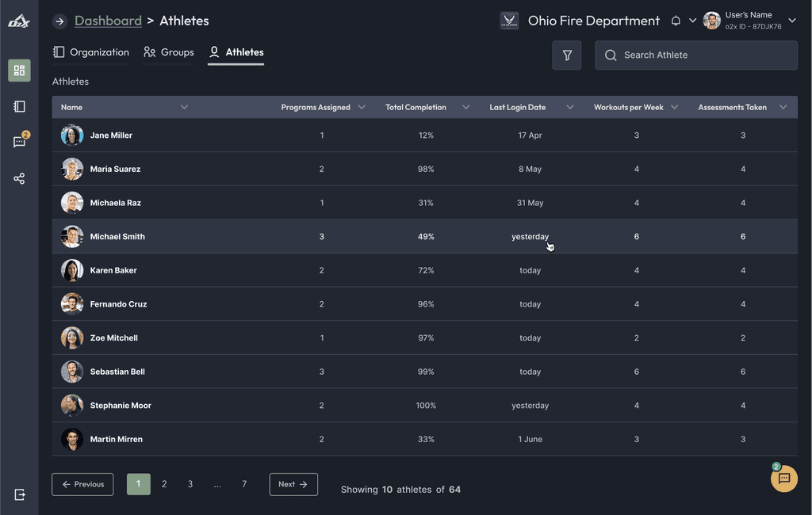Screen dimensions: 812x515
Task: Open the filter funnel button
Action: pyautogui.click(x=566, y=55)
